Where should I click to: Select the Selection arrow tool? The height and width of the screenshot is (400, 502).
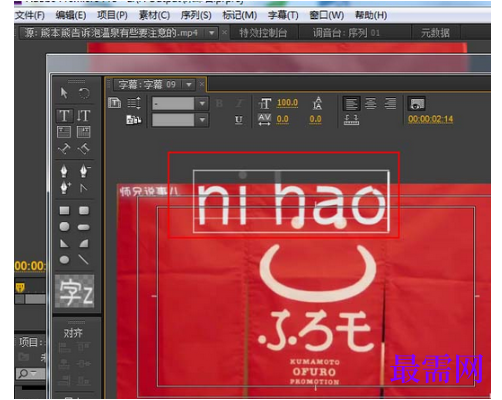tap(64, 93)
